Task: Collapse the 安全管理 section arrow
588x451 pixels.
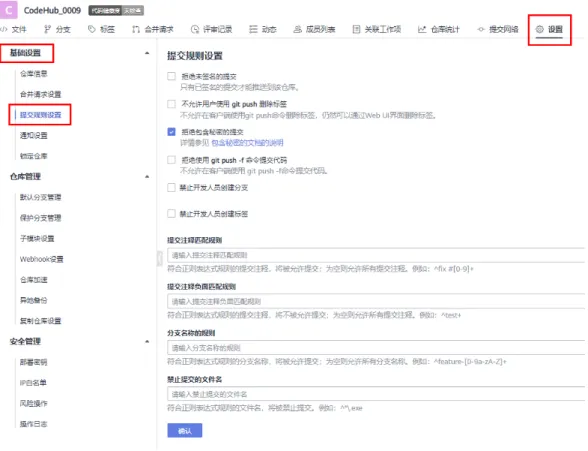Action: click(147, 342)
